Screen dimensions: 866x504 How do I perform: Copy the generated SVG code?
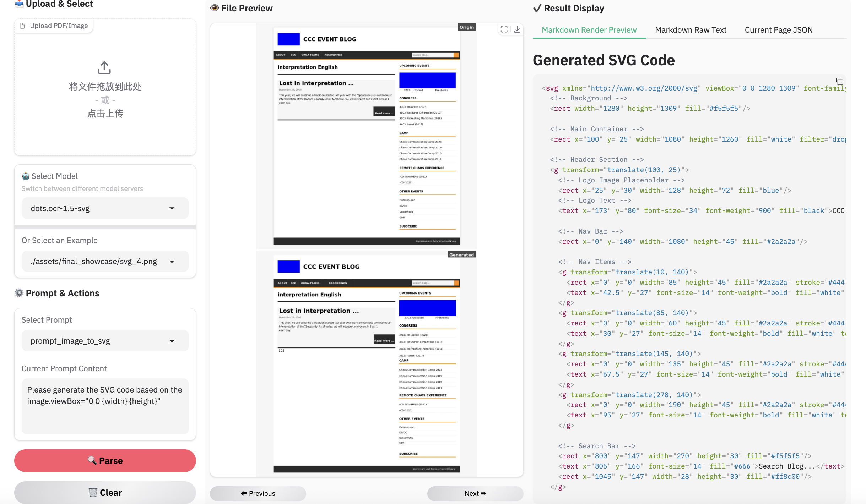coord(839,82)
